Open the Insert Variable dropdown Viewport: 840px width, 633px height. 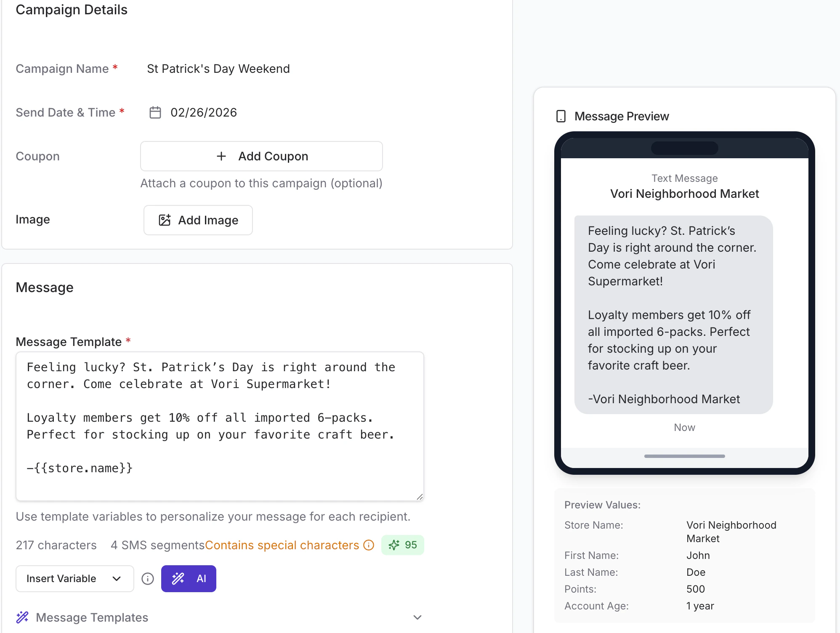pos(74,579)
